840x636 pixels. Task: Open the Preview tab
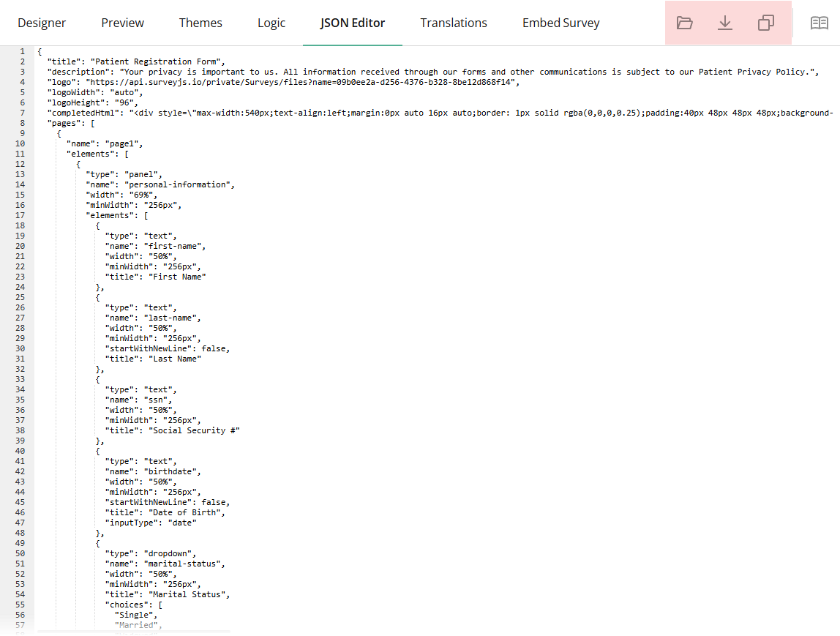pyautogui.click(x=122, y=23)
